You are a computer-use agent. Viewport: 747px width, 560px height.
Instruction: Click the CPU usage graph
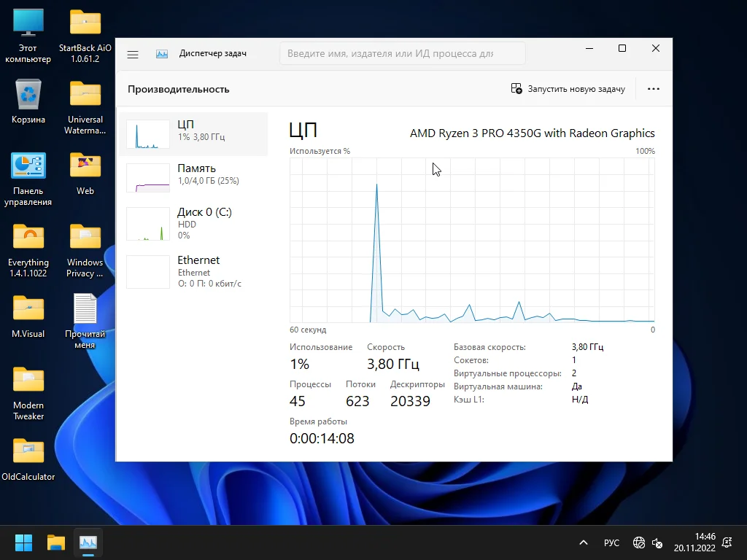pyautogui.click(x=472, y=241)
